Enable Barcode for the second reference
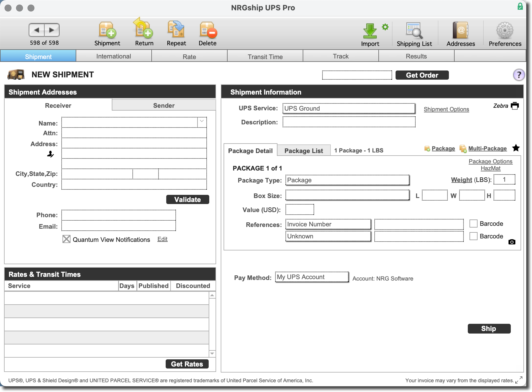Image resolution: width=532 pixels, height=392 pixels. [473, 236]
